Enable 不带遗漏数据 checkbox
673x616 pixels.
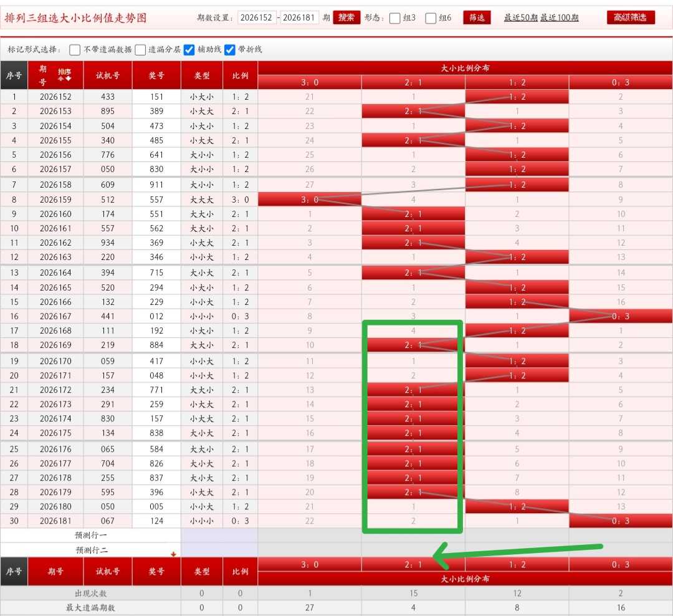[75, 50]
